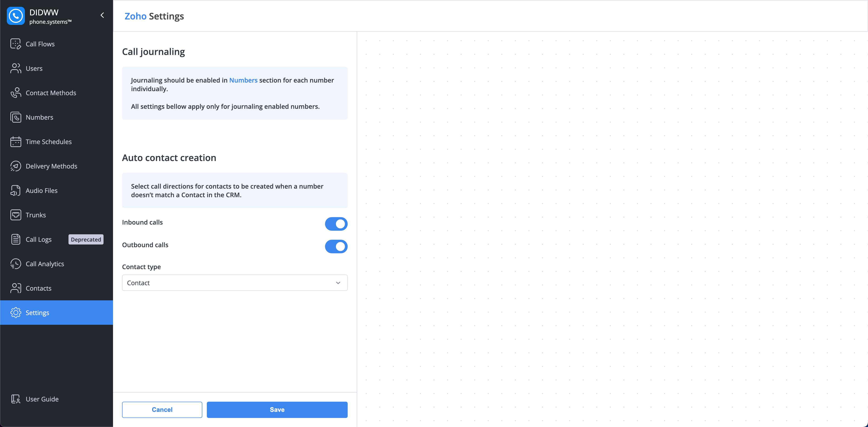Click the Settings gear icon

[16, 312]
